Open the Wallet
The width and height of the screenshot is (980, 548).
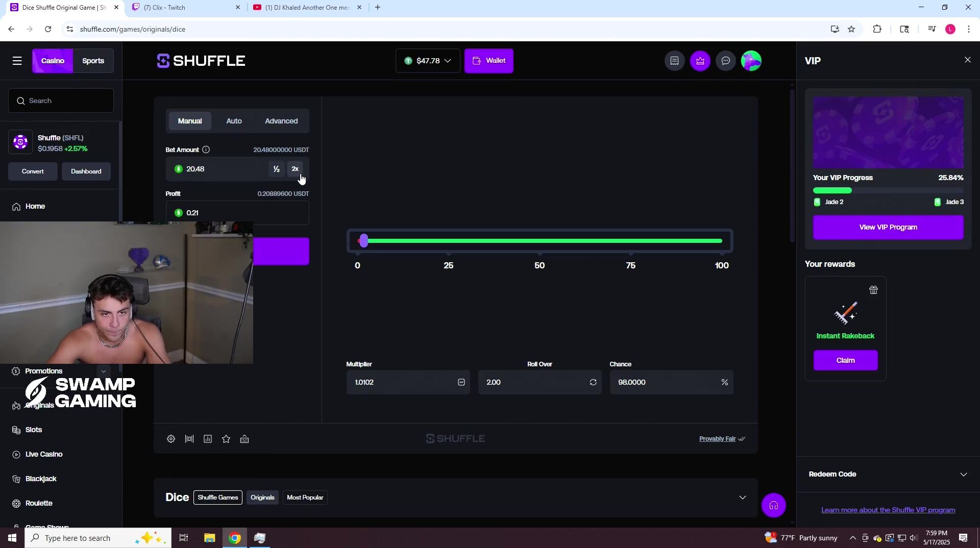coord(488,61)
